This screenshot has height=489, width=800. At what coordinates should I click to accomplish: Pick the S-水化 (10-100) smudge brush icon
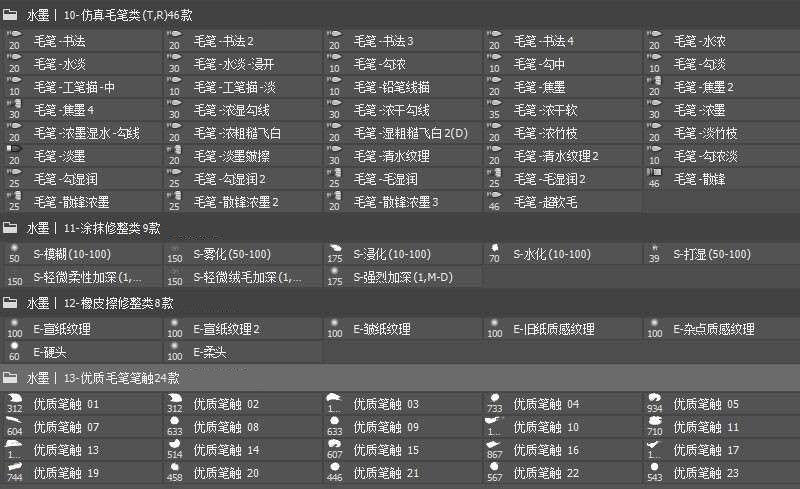[494, 254]
